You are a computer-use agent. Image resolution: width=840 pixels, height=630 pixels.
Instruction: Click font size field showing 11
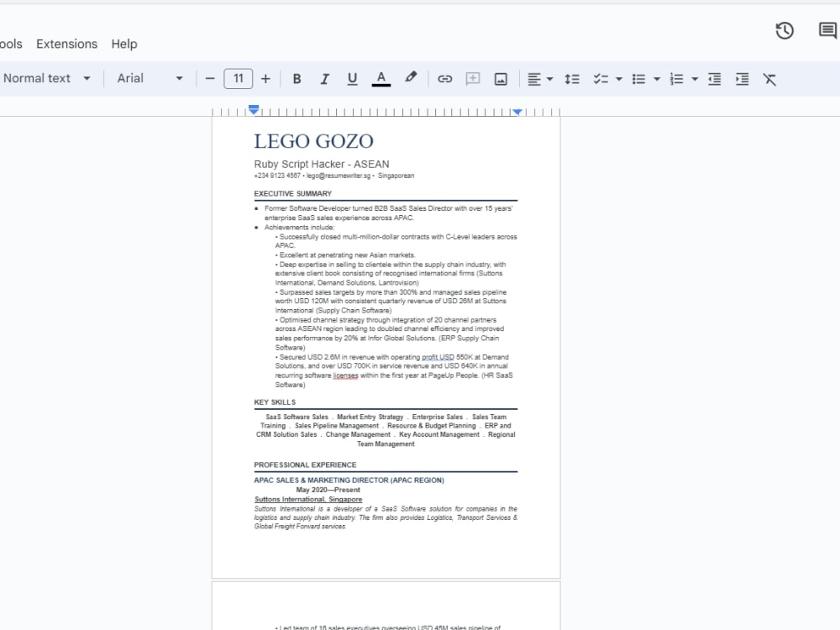(239, 79)
